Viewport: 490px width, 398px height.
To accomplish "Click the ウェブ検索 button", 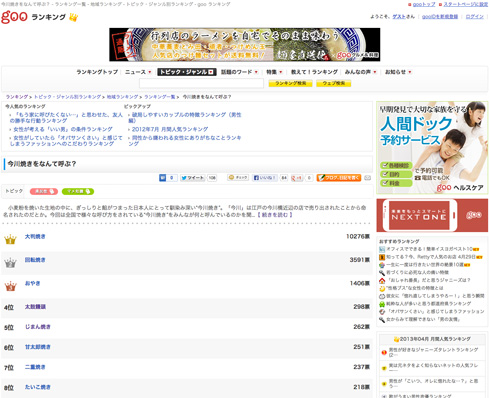I will click(x=334, y=83).
